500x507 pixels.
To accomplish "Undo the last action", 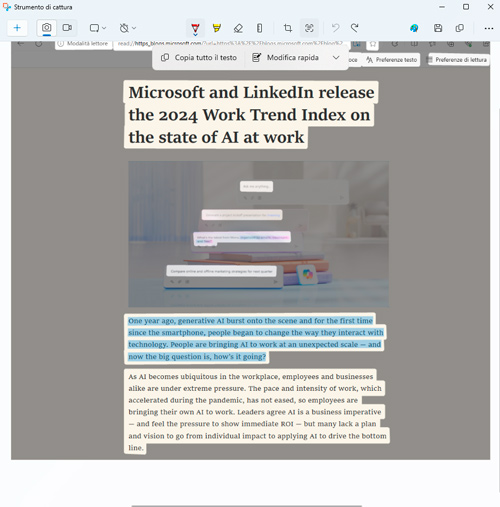I will coord(335,28).
